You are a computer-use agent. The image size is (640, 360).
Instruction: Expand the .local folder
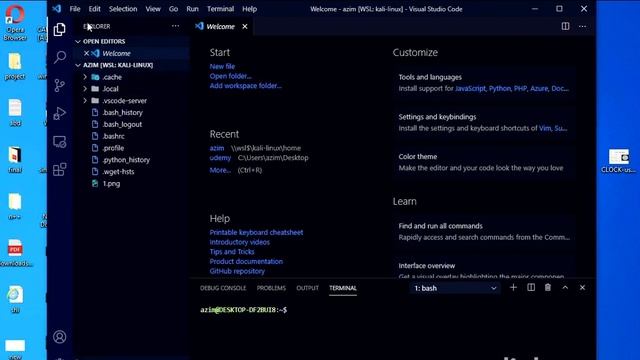[85, 89]
